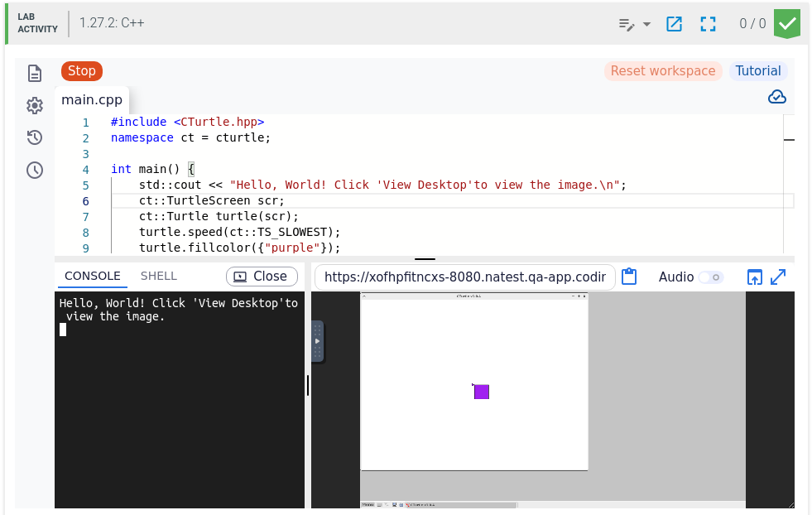Click the Reset workspace button
The width and height of the screenshot is (812, 515).
(x=662, y=71)
